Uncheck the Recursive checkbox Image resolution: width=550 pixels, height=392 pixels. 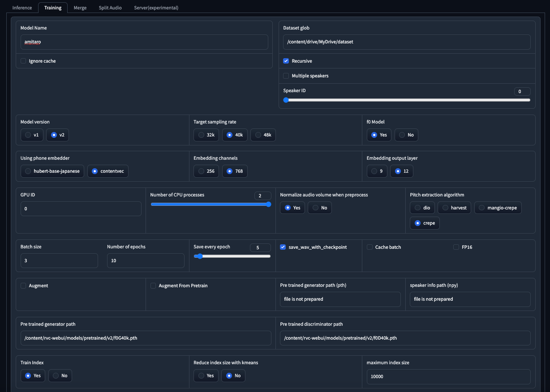coord(286,61)
